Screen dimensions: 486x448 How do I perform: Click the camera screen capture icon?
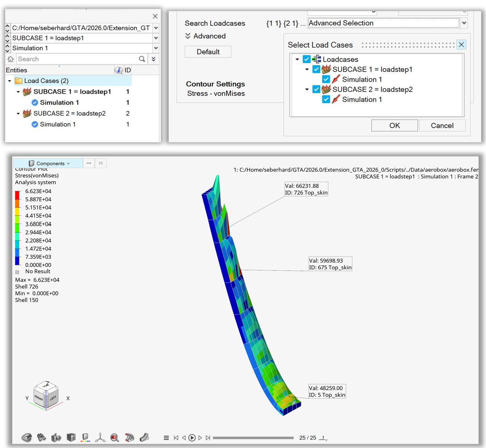[x=56, y=437]
